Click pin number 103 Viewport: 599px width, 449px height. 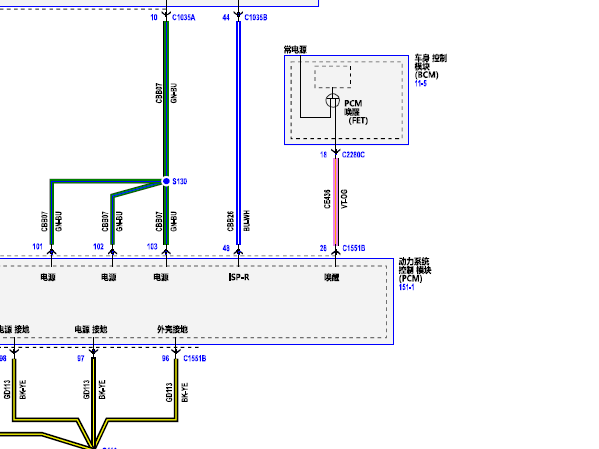[x=152, y=246]
